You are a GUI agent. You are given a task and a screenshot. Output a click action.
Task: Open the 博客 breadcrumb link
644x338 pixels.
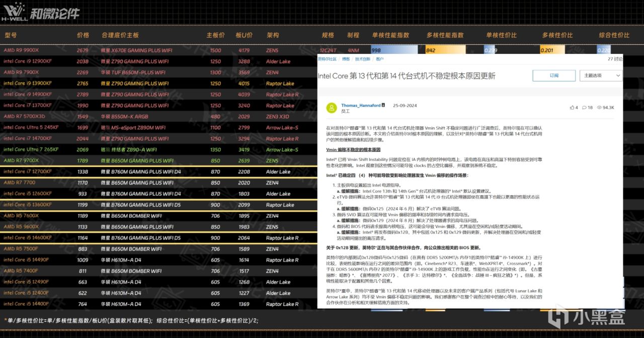pos(346,59)
